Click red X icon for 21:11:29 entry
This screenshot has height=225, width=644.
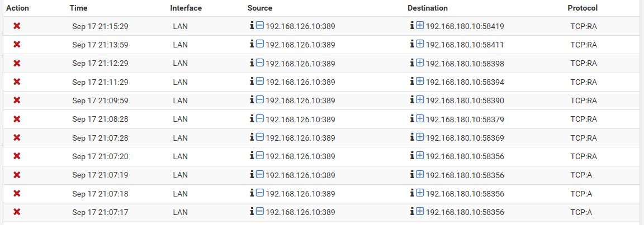(x=17, y=82)
